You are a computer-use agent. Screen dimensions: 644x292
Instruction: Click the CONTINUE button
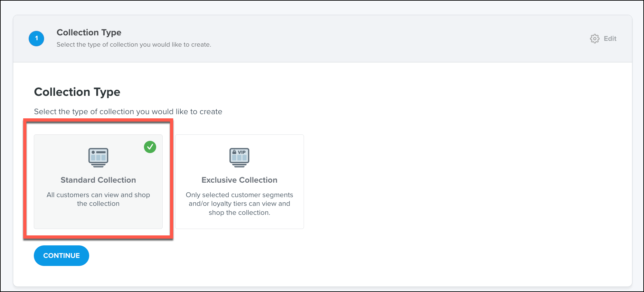tap(62, 256)
